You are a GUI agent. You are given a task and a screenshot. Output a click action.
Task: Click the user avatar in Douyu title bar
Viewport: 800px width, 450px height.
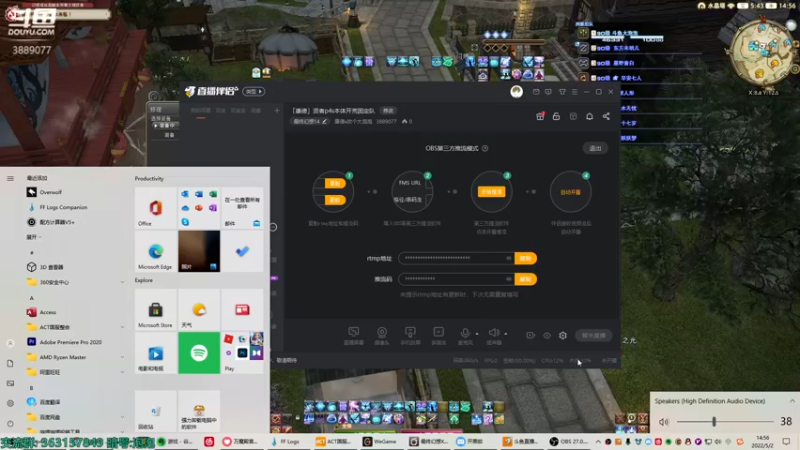516,91
